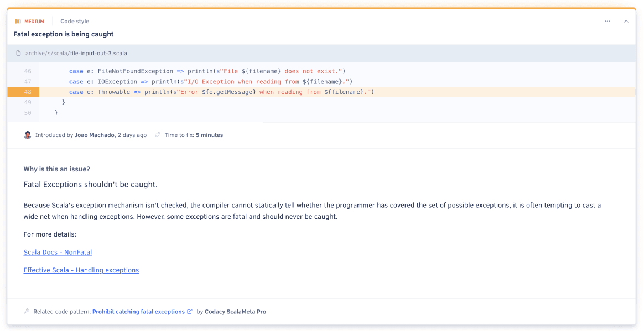Click Joao Machado's avatar image
644x331 pixels.
[28, 135]
